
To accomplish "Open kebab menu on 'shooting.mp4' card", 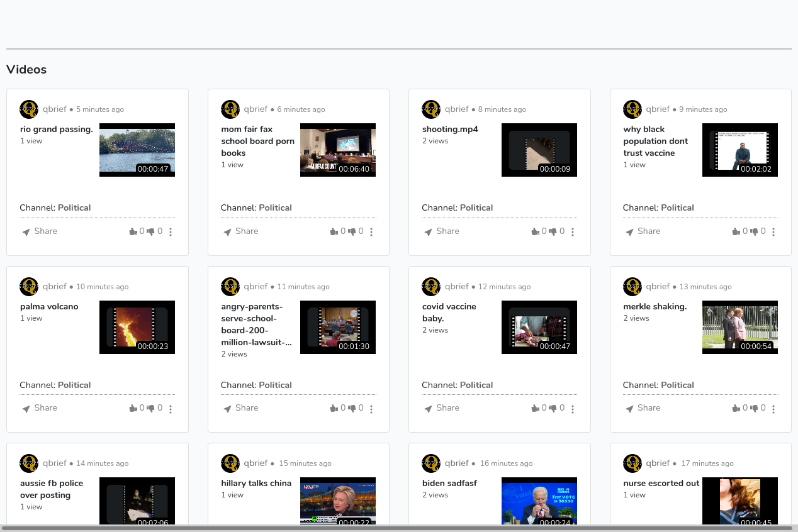I will coord(573,232).
